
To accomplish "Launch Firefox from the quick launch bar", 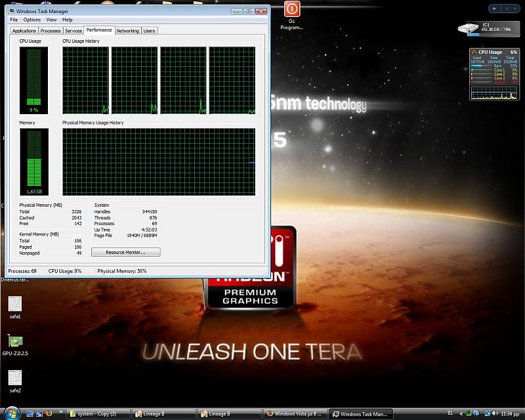I will (x=49, y=413).
